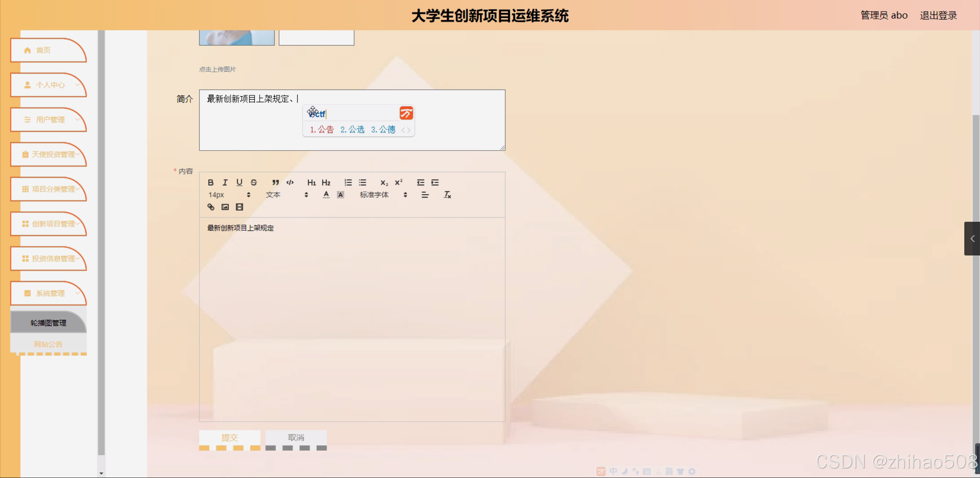Click the insert video film icon
Viewport: 980px width, 478px height.
coord(239,207)
